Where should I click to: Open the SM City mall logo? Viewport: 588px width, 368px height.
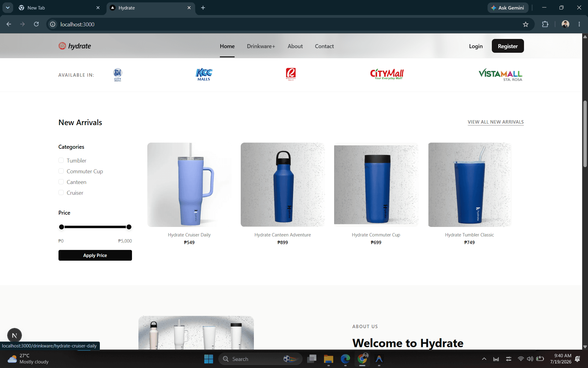point(118,75)
